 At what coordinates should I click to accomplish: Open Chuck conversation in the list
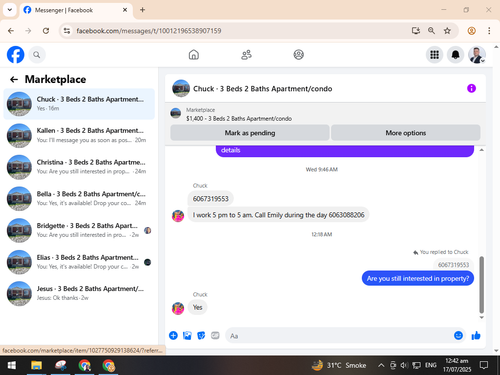coord(79,104)
